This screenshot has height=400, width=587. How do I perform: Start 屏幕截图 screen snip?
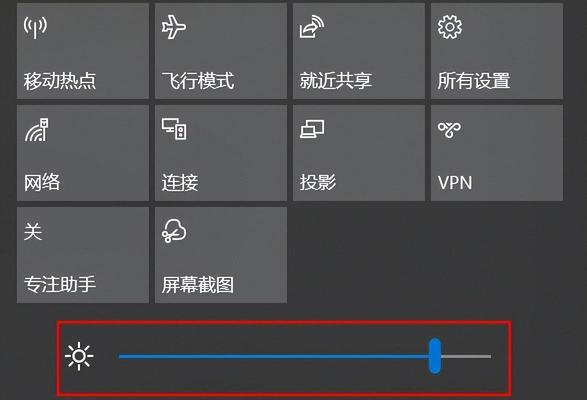pyautogui.click(x=221, y=255)
